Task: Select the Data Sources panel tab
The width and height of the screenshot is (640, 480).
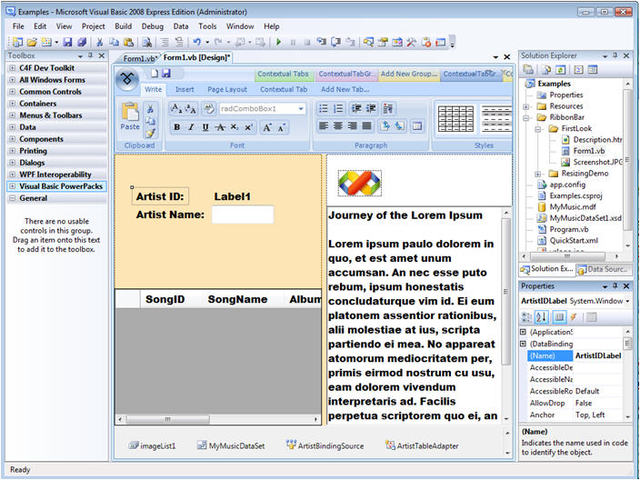Action: 604,269
